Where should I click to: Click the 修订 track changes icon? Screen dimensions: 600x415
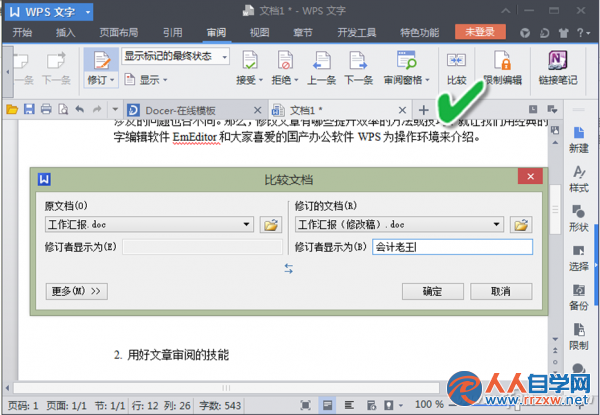tap(101, 61)
